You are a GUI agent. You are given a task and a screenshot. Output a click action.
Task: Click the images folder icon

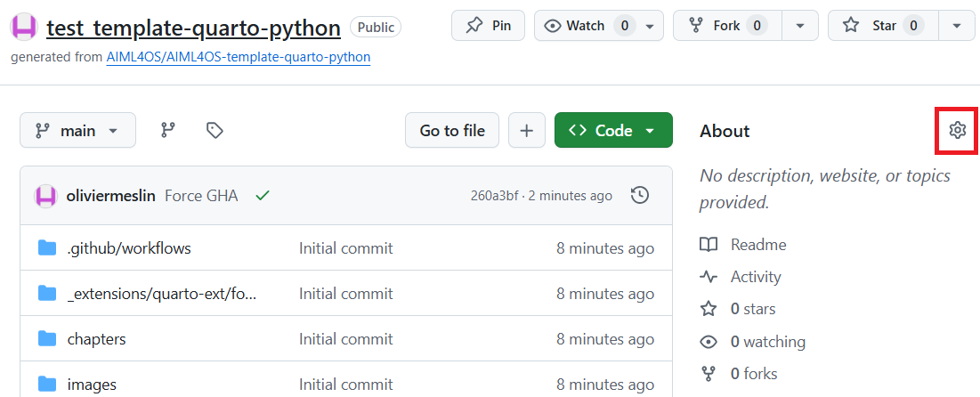pos(47,384)
